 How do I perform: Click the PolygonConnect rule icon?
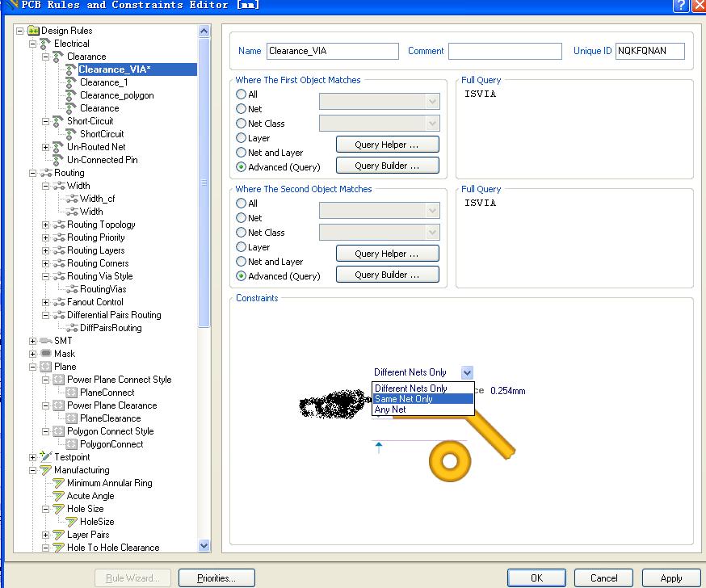(x=72, y=444)
